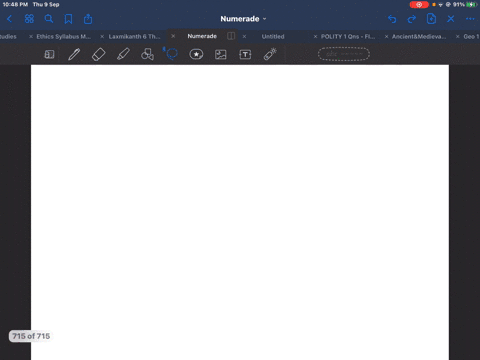Open the share/export menu
The width and height of the screenshot is (480, 360).
pyautogui.click(x=88, y=19)
